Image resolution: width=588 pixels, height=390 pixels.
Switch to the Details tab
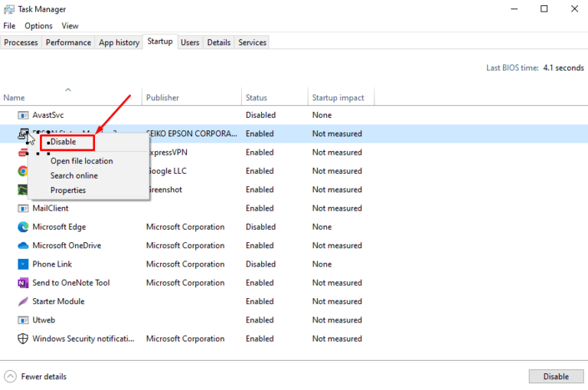[219, 42]
